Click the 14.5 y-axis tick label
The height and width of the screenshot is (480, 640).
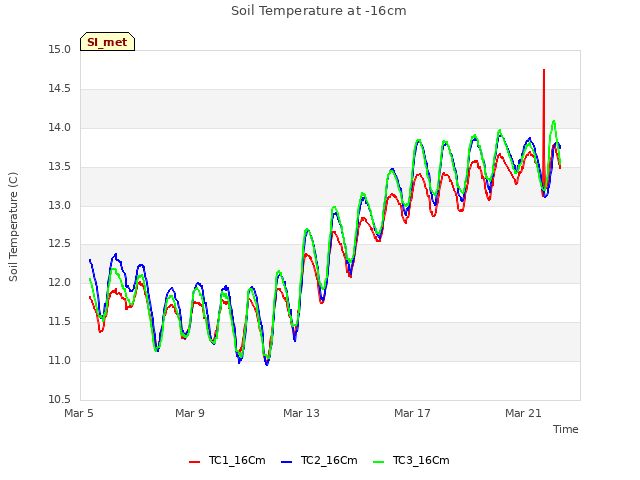click(x=60, y=89)
